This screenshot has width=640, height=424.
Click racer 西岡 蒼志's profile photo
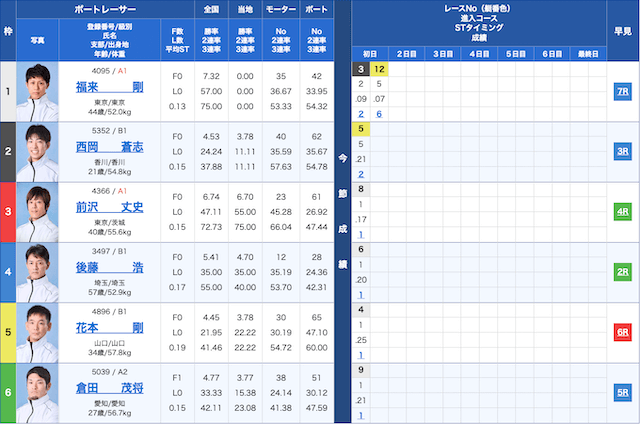click(39, 151)
